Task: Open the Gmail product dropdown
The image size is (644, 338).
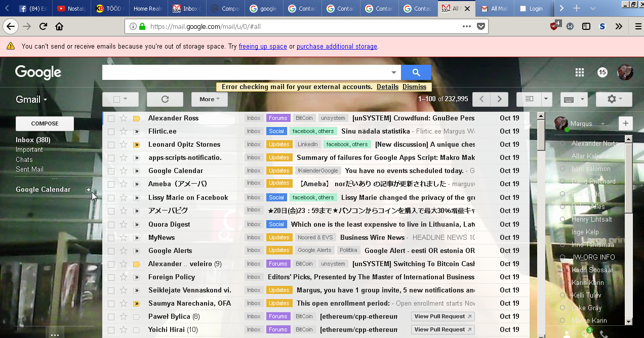Action: click(x=31, y=99)
